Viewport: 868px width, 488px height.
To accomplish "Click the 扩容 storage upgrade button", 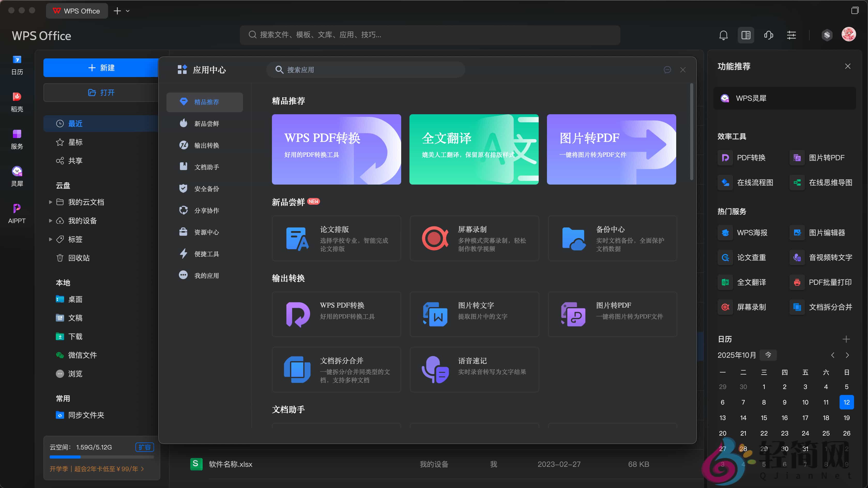I will coord(145,447).
